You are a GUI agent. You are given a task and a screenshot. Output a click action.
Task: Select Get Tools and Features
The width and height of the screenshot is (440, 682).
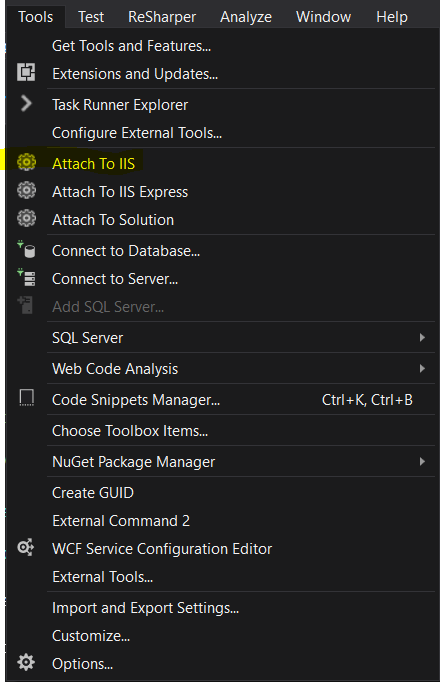131,46
